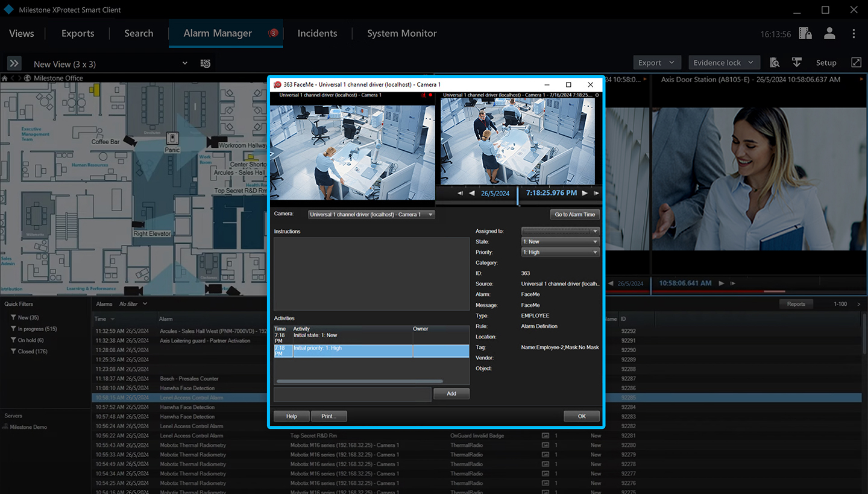Click the Go to Alarm Time button

[x=574, y=214]
